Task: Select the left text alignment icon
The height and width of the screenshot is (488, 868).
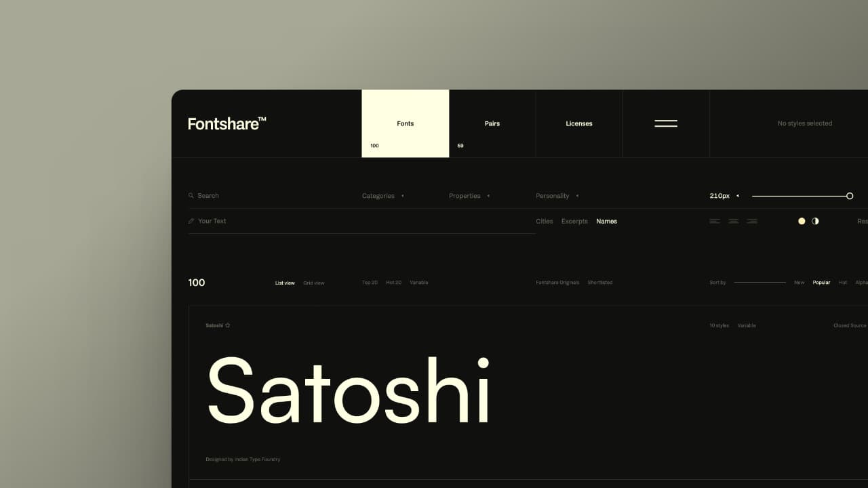Action: (715, 221)
